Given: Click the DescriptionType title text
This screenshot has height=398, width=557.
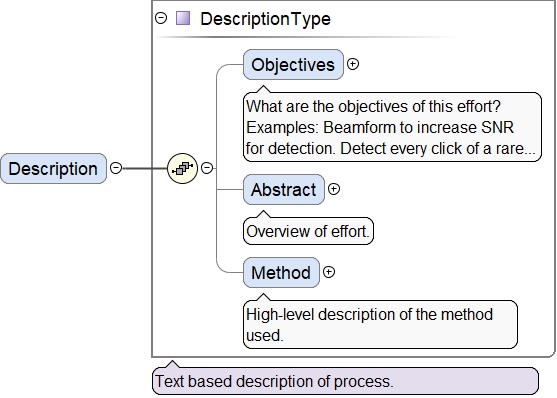Looking at the screenshot, I should coord(265,18).
